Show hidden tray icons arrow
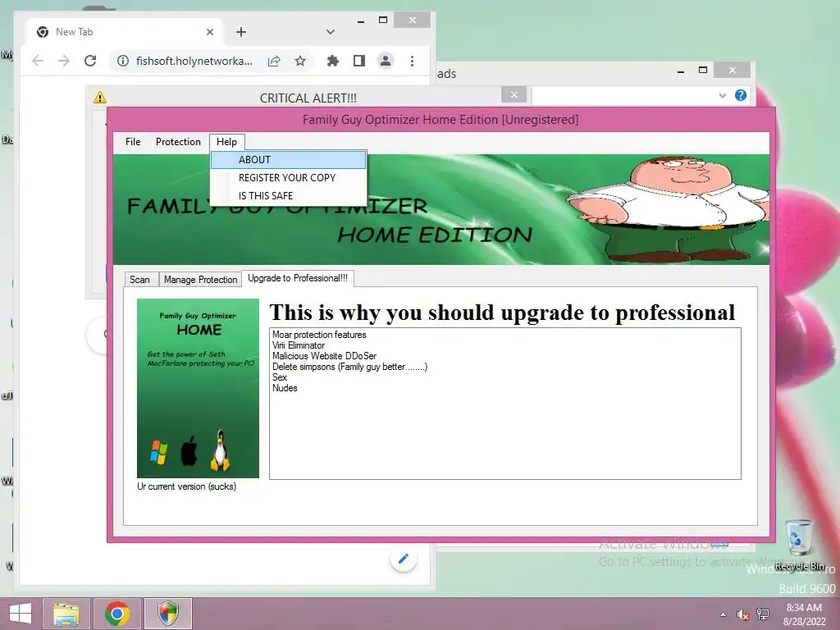 coord(724,614)
